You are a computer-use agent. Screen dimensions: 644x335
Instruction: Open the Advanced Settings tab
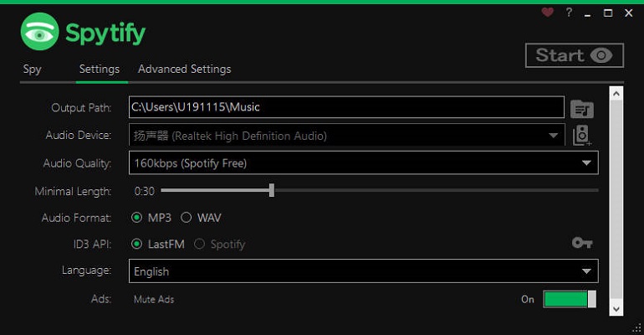(184, 69)
